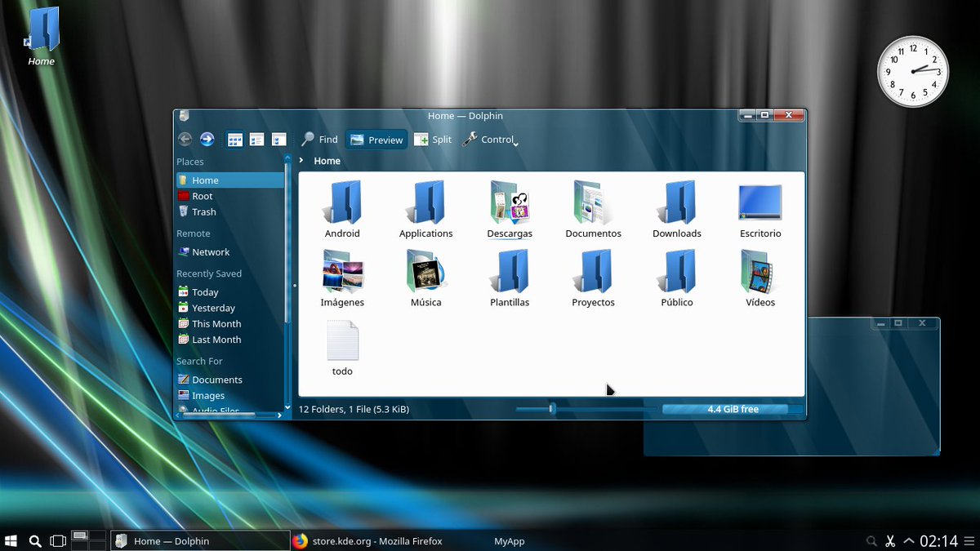Close the background window behind Dolphin

coord(922,323)
